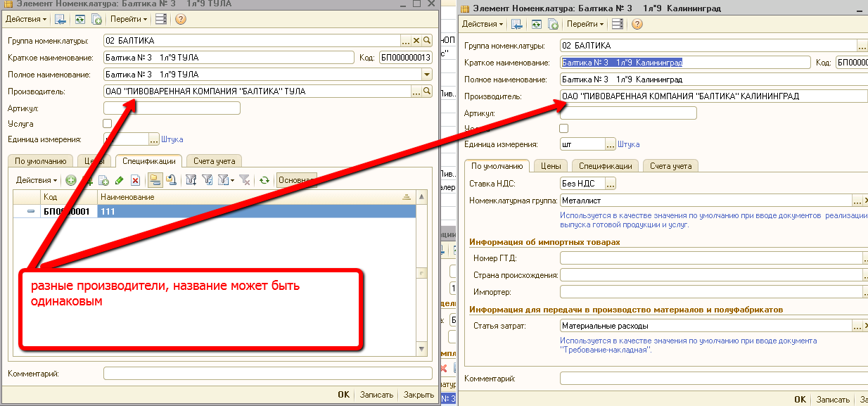The width and height of the screenshot is (868, 406).
Task: Click pencil edit icon in specifications toolbar
Action: click(x=120, y=180)
